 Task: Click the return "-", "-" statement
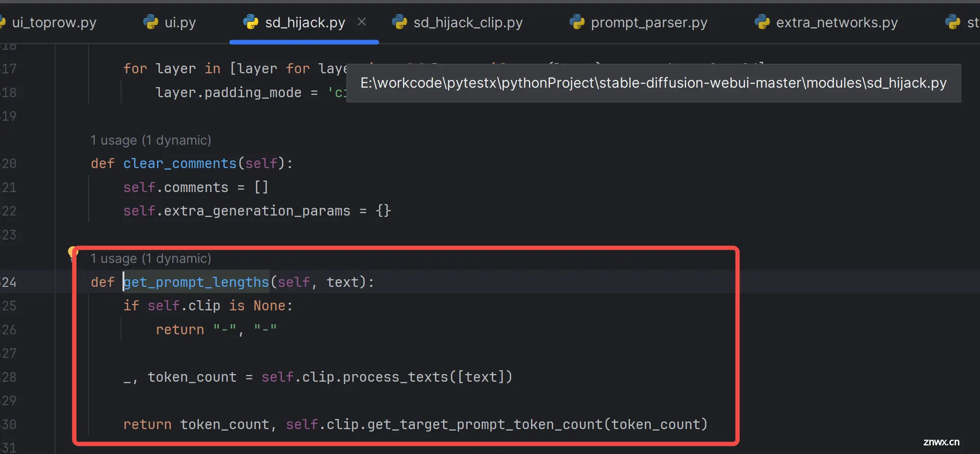(216, 329)
